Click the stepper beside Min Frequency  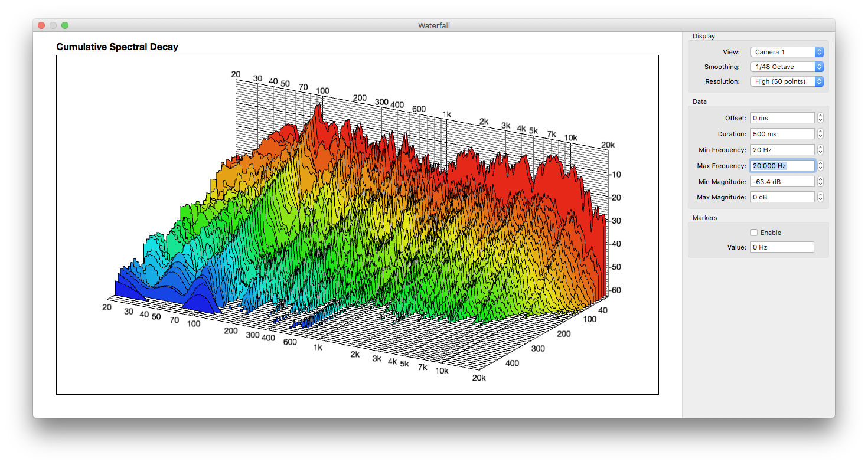tap(820, 150)
